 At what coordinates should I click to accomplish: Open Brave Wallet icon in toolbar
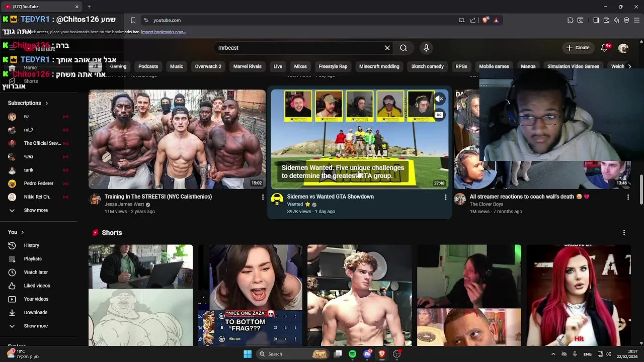click(606, 20)
